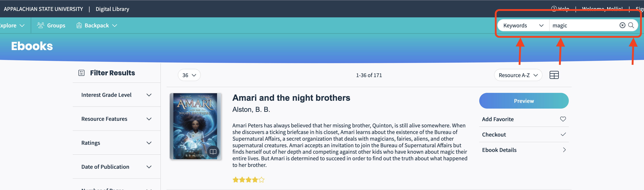The height and width of the screenshot is (190, 644).
Task: Open the Keywords search type dropdown
Action: point(523,25)
